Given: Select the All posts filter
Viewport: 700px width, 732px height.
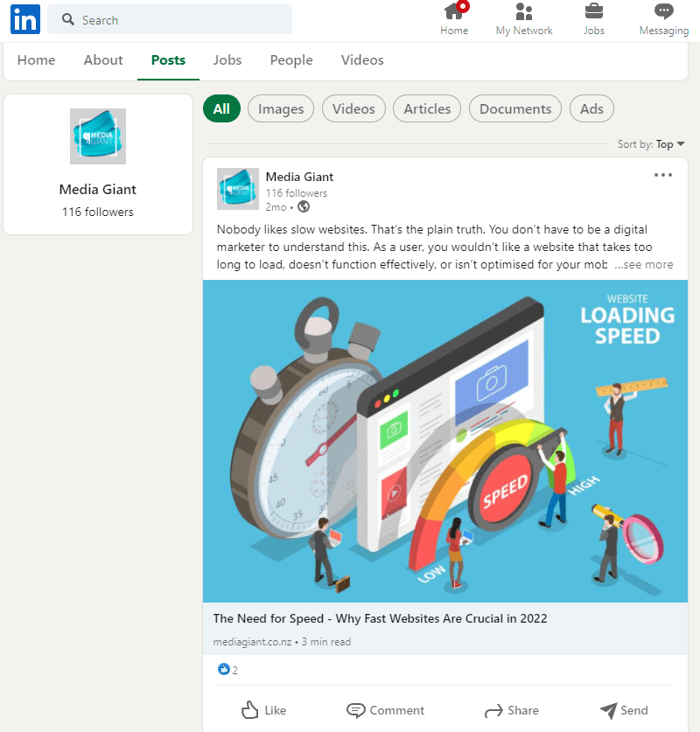Looking at the screenshot, I should (x=221, y=108).
